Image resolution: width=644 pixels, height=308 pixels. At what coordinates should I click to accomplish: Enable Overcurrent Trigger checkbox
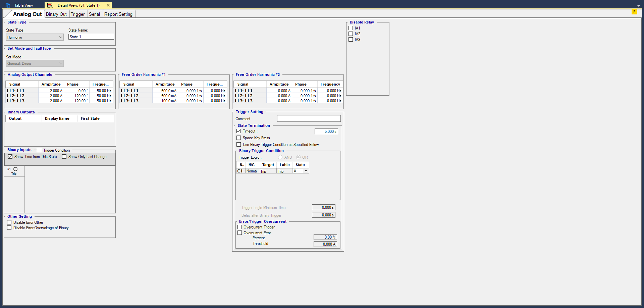coord(240,227)
